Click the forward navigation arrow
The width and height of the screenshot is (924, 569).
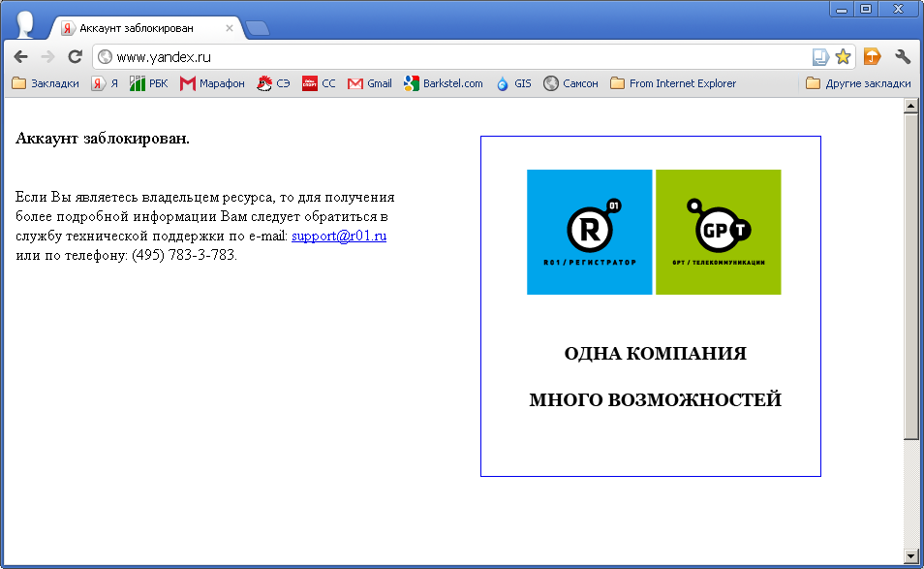pos(47,56)
